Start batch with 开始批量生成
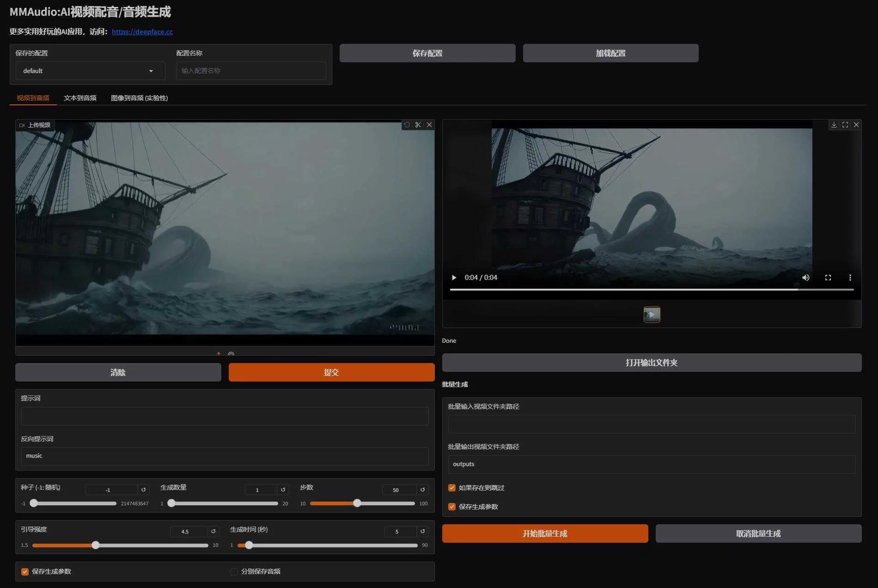 (545, 533)
